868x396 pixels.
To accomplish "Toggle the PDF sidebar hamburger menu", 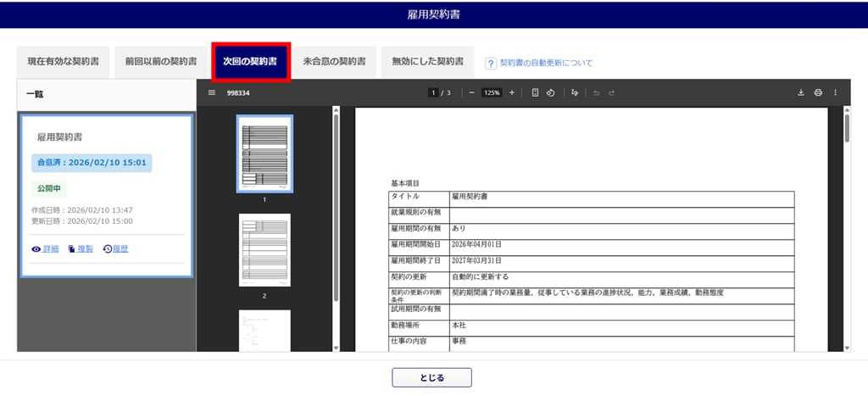I will (212, 92).
